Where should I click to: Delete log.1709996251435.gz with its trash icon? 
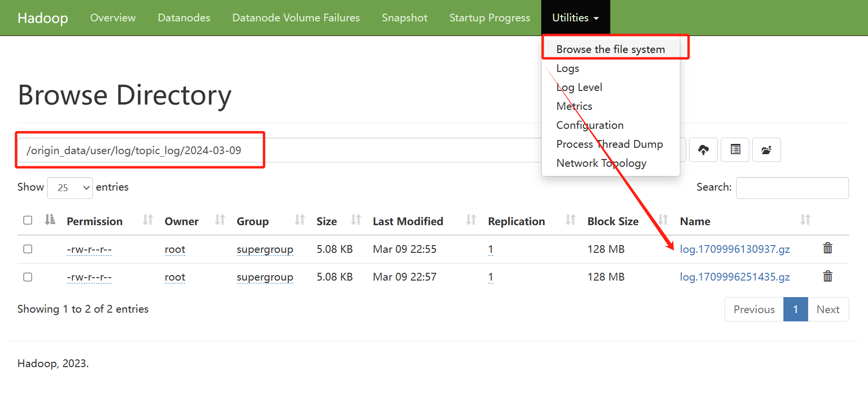pyautogui.click(x=828, y=277)
